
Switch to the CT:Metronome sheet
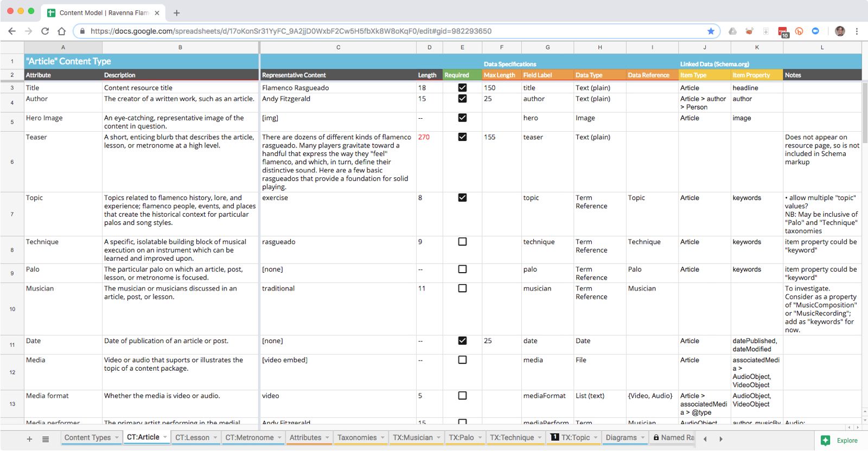250,437
